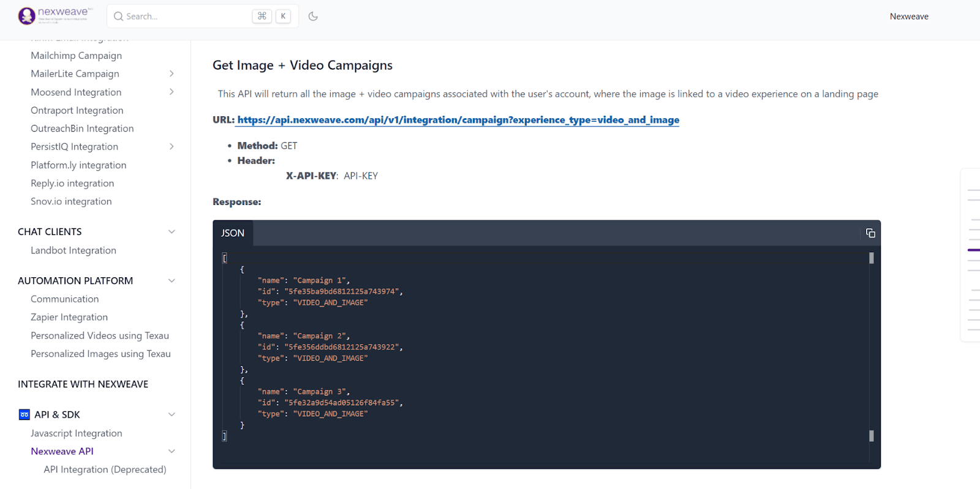Select Nexweave API sidebar item
Screen dimensions: 980x489
[x=62, y=451]
